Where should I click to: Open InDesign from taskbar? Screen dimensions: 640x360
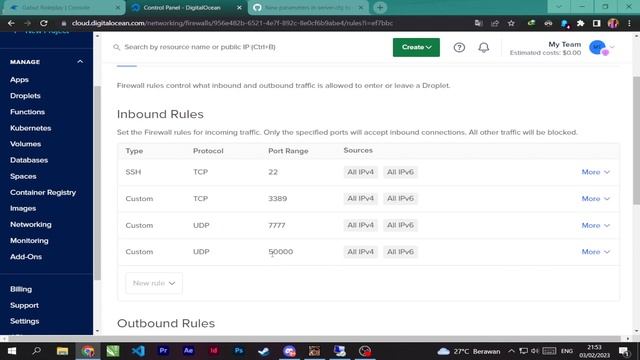pos(213,351)
